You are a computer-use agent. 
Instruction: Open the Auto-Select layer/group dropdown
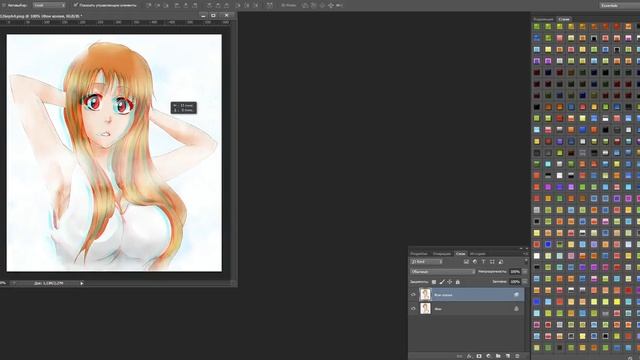click(x=49, y=5)
